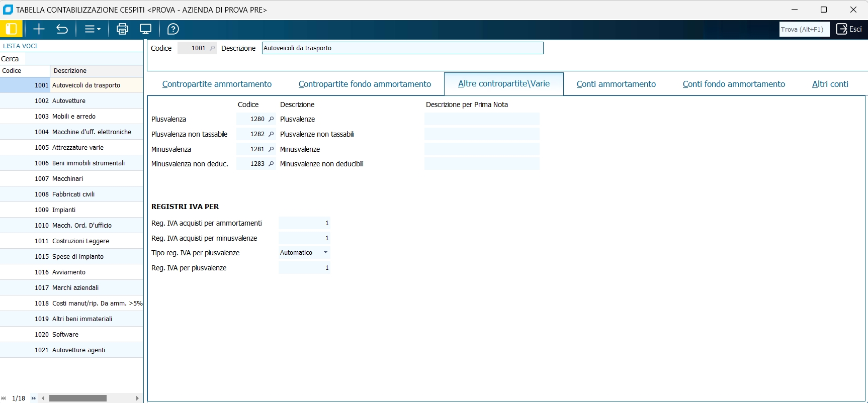Select the Software entry with code 1020
This screenshot has height=403, width=868.
tap(65, 334)
